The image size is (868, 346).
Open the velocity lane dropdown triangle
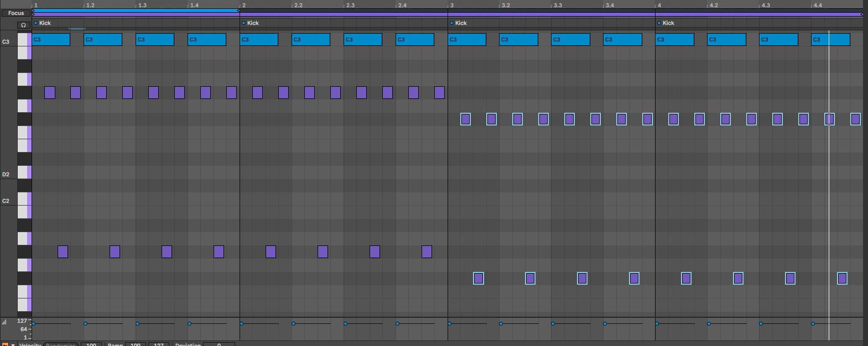coord(13,344)
